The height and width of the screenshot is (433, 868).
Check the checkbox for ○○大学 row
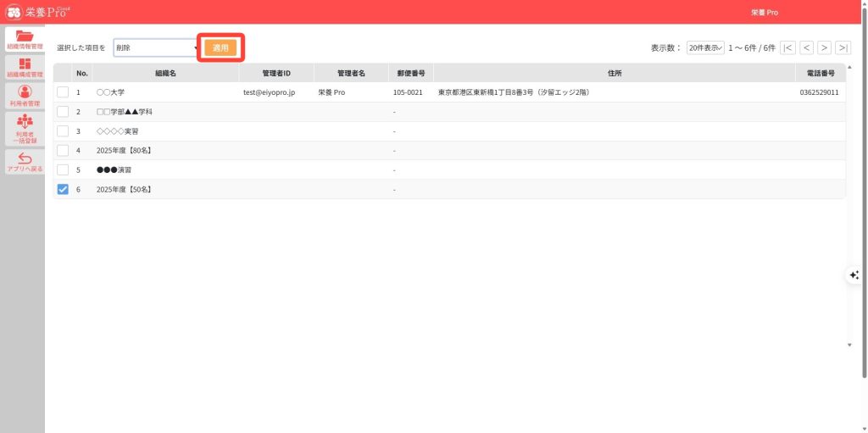point(63,92)
